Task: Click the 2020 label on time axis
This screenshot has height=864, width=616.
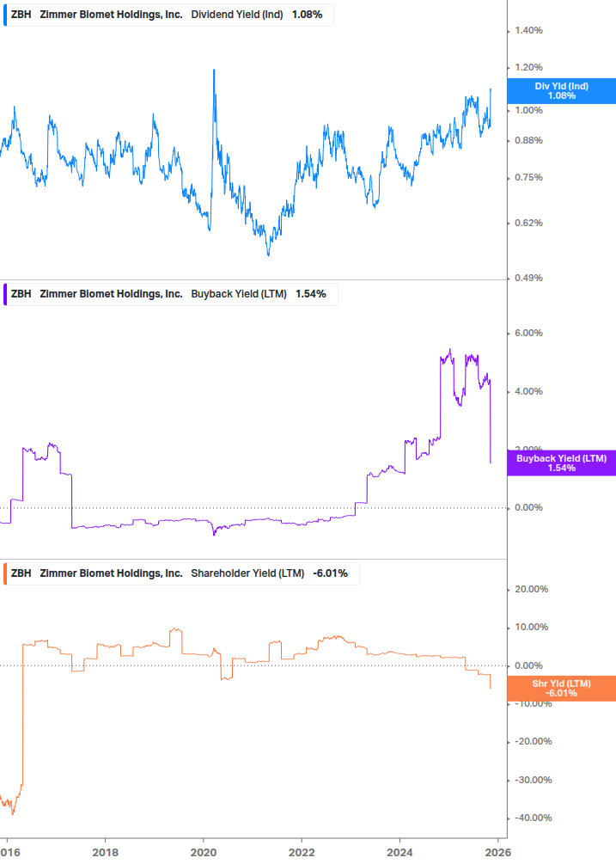Action: point(203,853)
